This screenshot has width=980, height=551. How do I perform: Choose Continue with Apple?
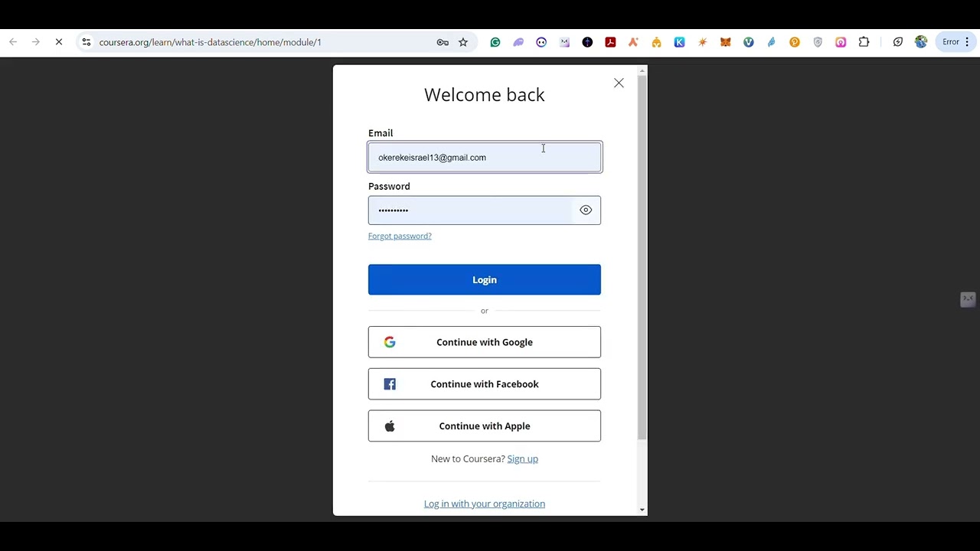coord(485,426)
